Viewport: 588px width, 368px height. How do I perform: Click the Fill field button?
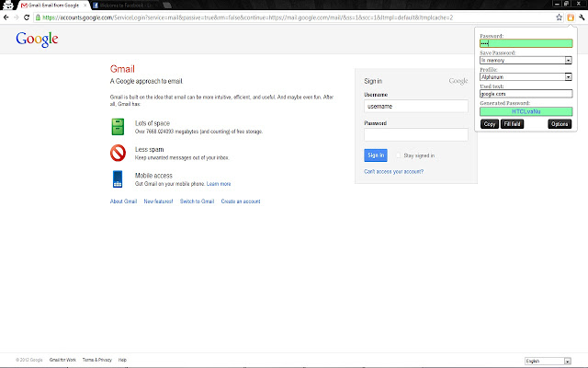pyautogui.click(x=512, y=124)
